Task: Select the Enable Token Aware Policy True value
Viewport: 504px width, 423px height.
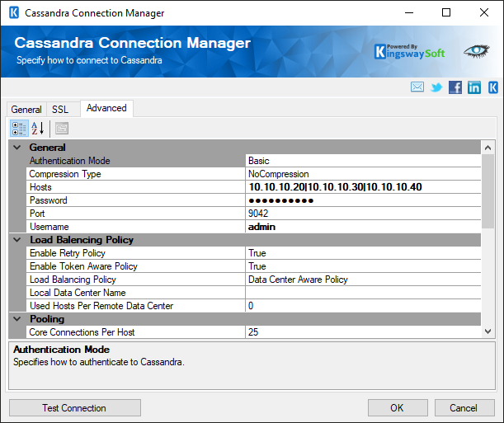Action: [363, 266]
